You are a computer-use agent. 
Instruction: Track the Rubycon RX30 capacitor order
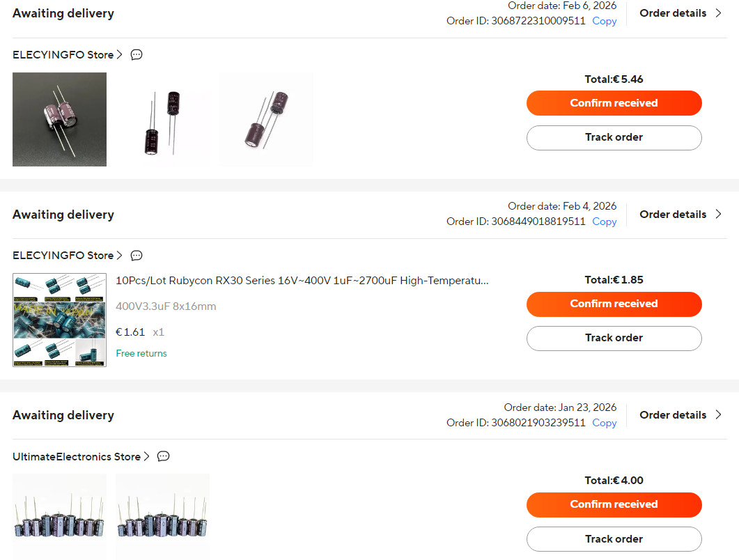(614, 338)
